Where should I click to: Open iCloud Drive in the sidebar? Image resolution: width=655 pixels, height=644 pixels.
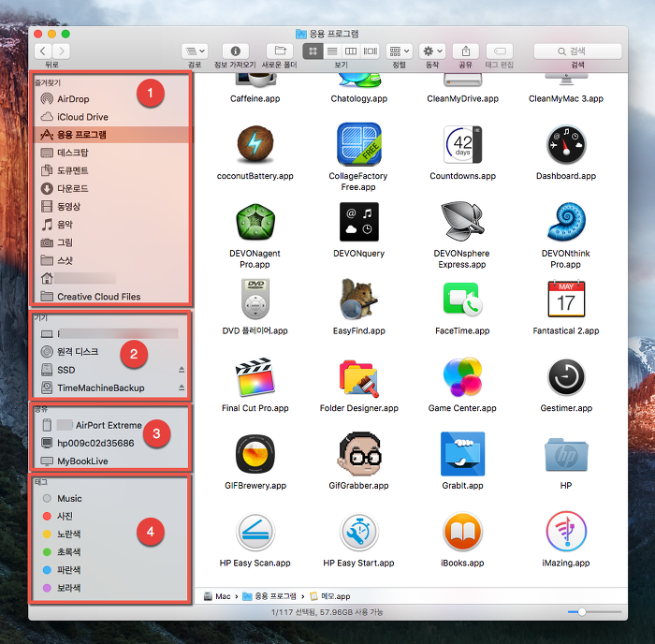click(110, 117)
